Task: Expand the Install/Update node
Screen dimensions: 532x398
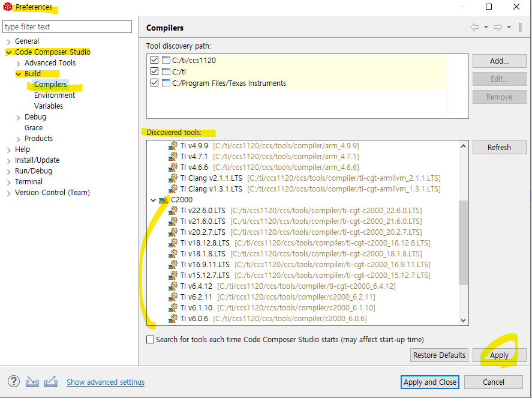Action: pyautogui.click(x=9, y=161)
